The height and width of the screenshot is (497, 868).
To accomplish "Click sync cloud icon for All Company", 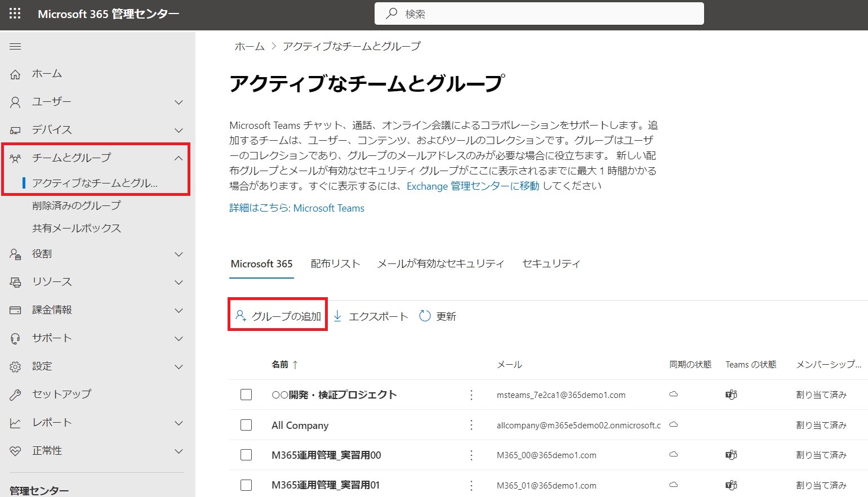I will 673,424.
